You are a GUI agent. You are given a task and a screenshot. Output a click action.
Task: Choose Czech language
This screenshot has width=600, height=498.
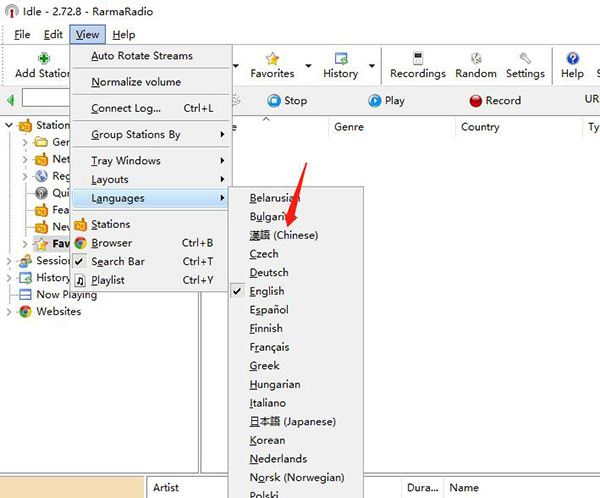(264, 254)
